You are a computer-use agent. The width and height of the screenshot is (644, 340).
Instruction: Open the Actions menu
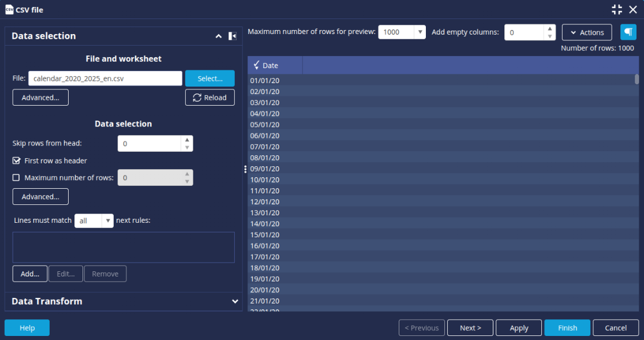586,32
